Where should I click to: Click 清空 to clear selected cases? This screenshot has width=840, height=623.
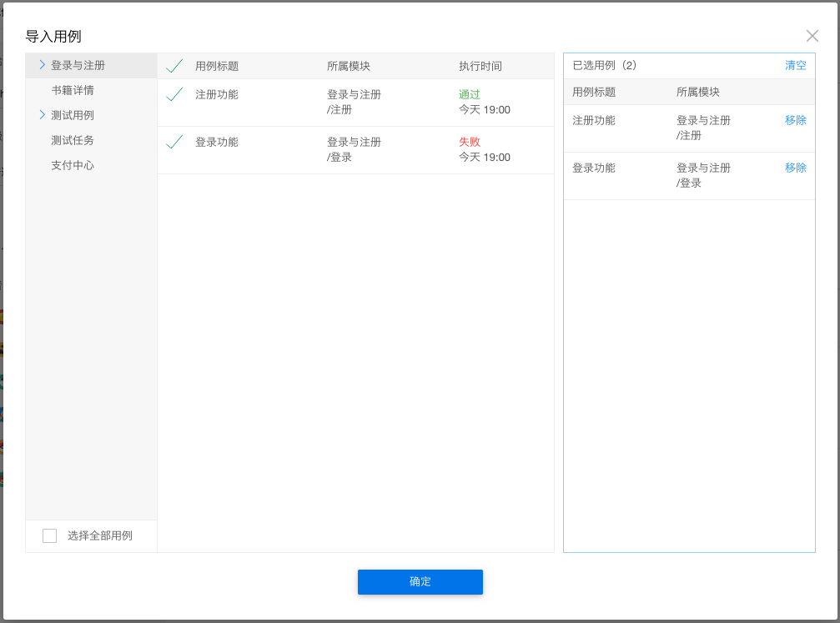795,65
